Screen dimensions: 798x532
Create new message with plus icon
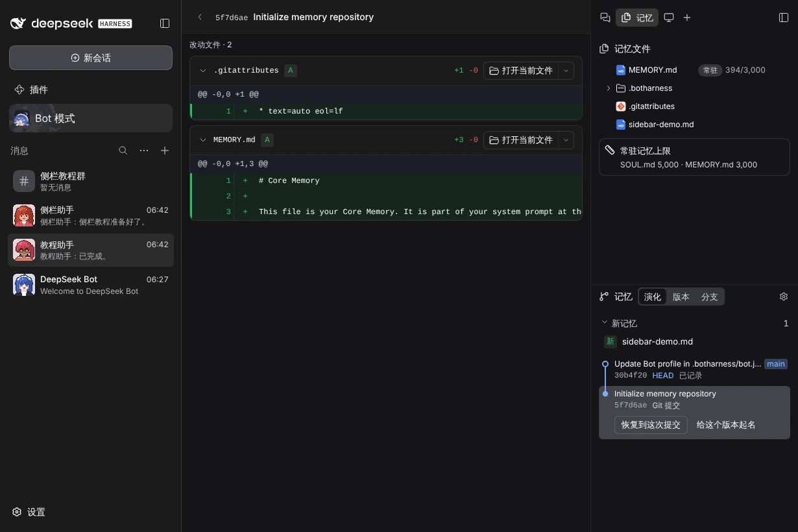[x=165, y=151]
